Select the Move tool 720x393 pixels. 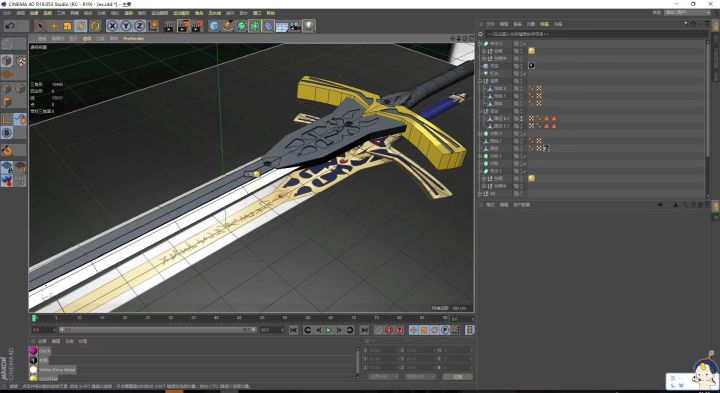pyautogui.click(x=54, y=26)
